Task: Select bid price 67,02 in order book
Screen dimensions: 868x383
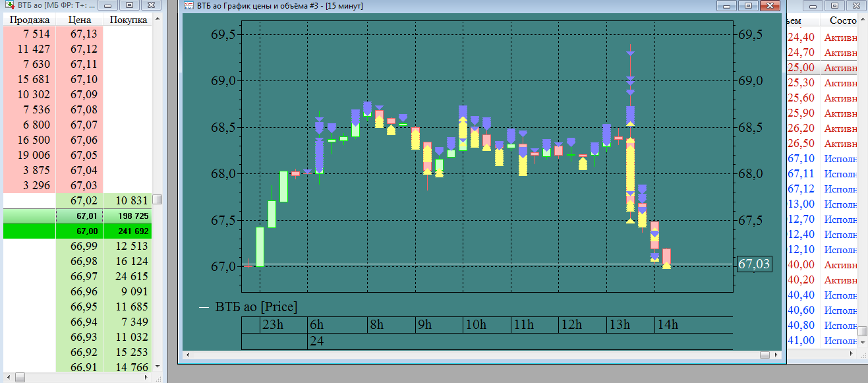Action: (84, 200)
